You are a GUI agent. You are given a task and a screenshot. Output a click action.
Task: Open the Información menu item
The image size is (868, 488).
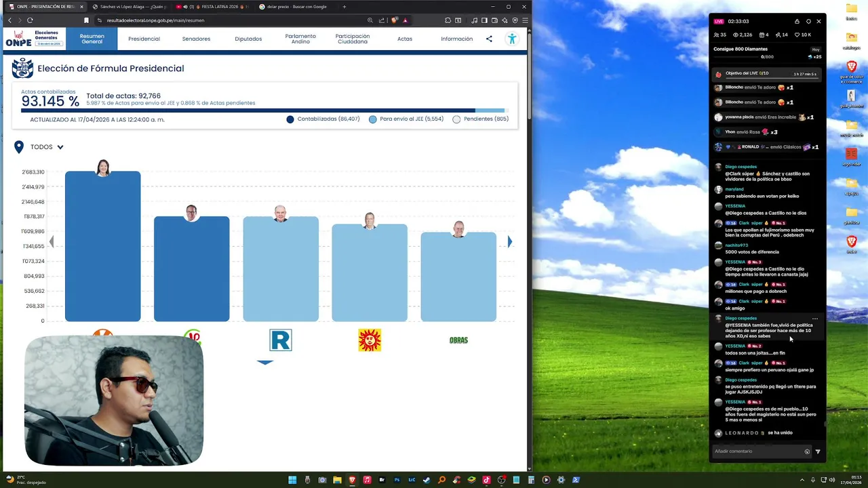[457, 39]
